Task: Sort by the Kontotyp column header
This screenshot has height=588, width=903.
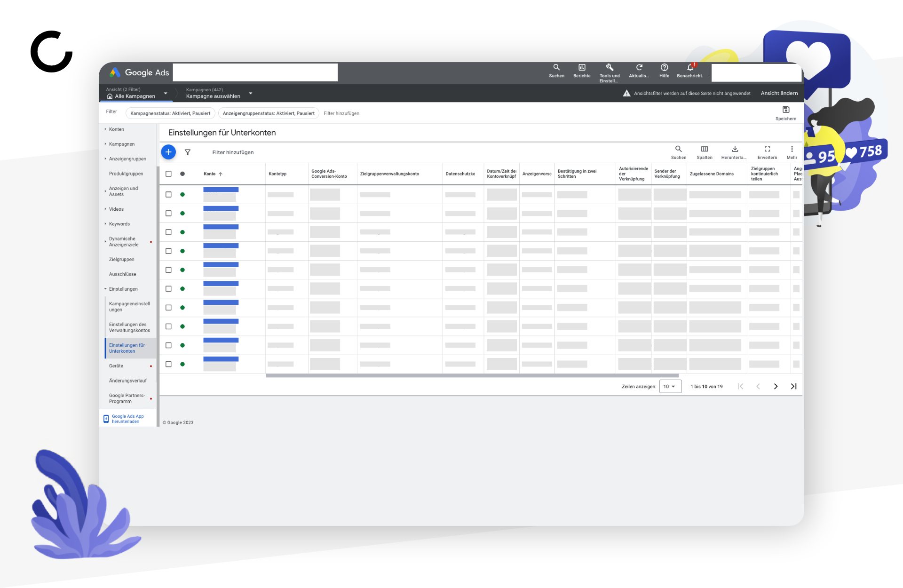Action: coord(277,174)
